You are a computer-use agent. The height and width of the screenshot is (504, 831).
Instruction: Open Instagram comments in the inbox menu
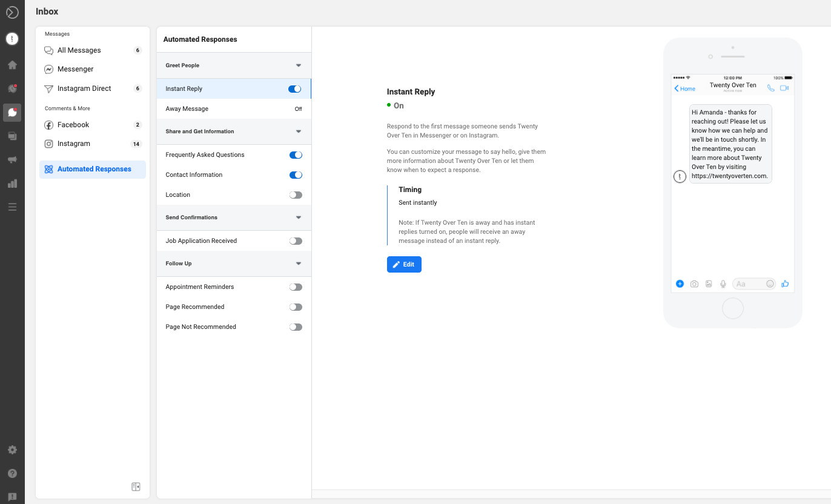(93, 144)
